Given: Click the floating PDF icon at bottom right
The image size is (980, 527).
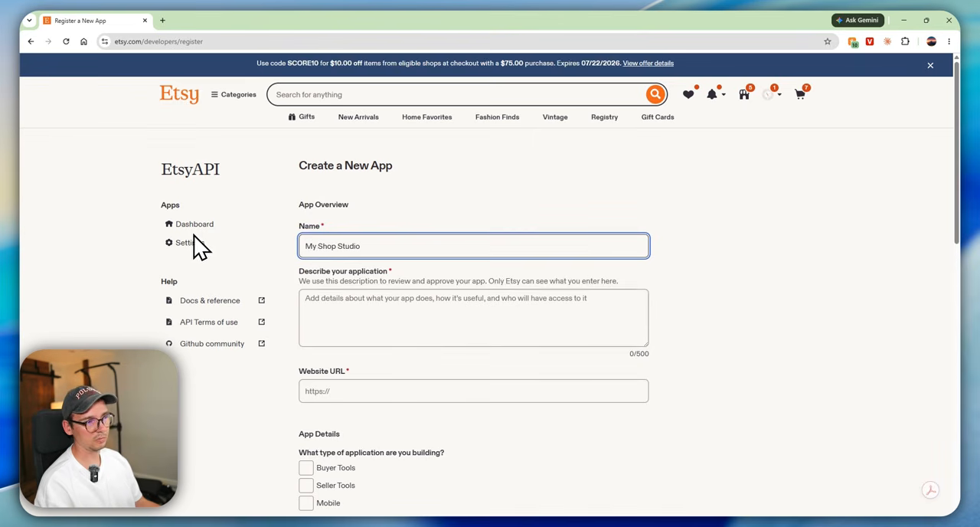Looking at the screenshot, I should [x=930, y=490].
